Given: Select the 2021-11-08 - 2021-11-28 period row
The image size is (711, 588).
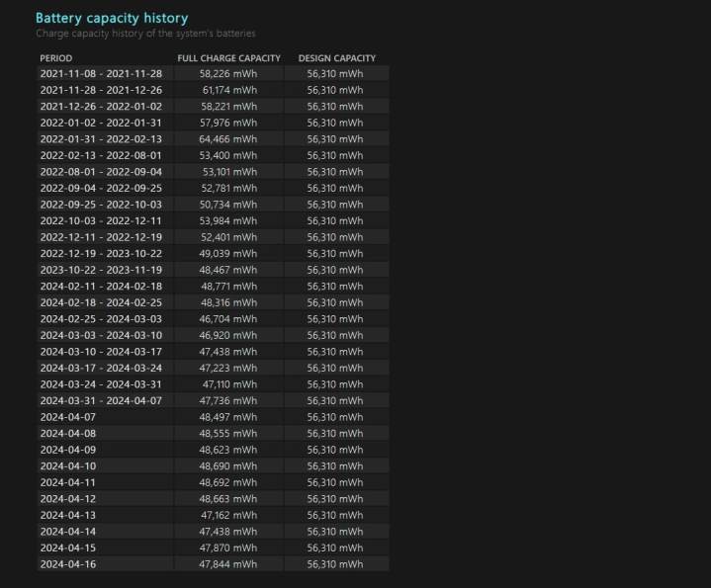Looking at the screenshot, I should (x=101, y=74).
